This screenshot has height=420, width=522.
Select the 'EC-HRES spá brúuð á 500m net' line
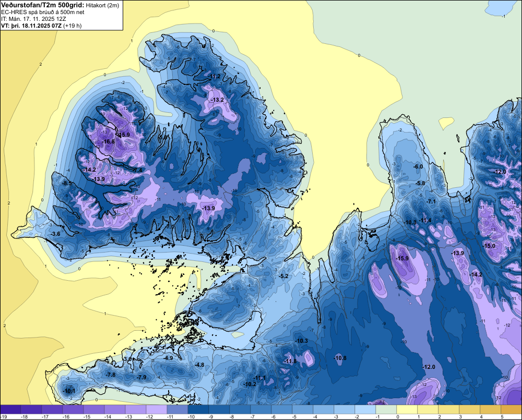(43, 12)
